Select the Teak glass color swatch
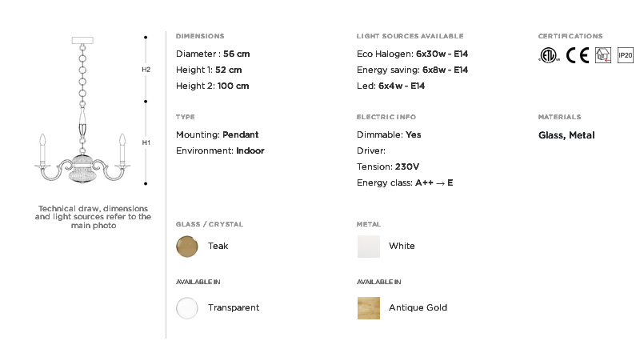Image resolution: width=644 pixels, height=341 pixels. tap(187, 247)
